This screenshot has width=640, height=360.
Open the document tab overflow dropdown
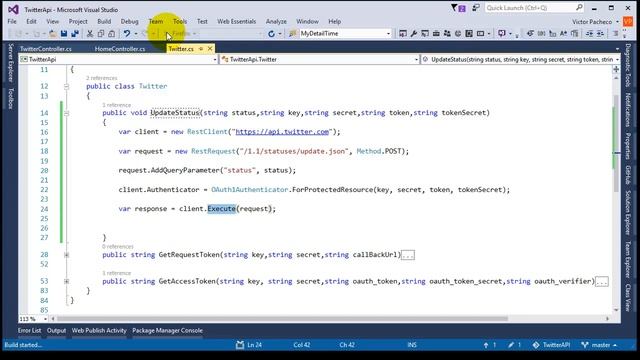coord(617,49)
